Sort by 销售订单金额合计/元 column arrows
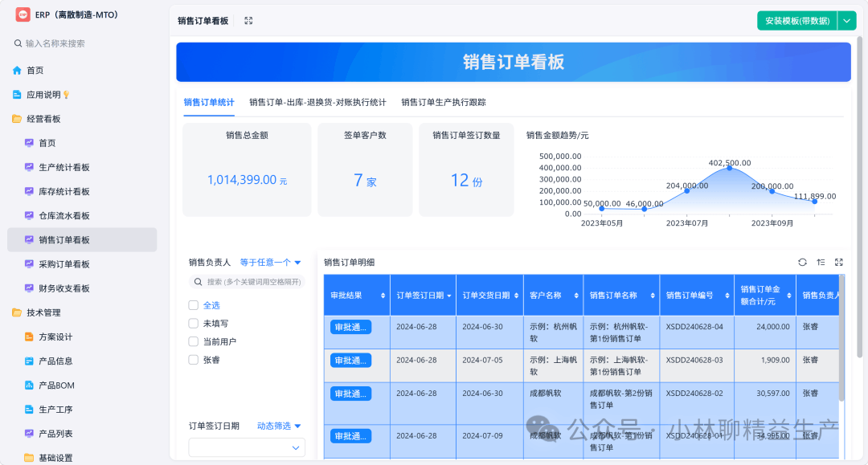The image size is (868, 465). click(x=789, y=296)
